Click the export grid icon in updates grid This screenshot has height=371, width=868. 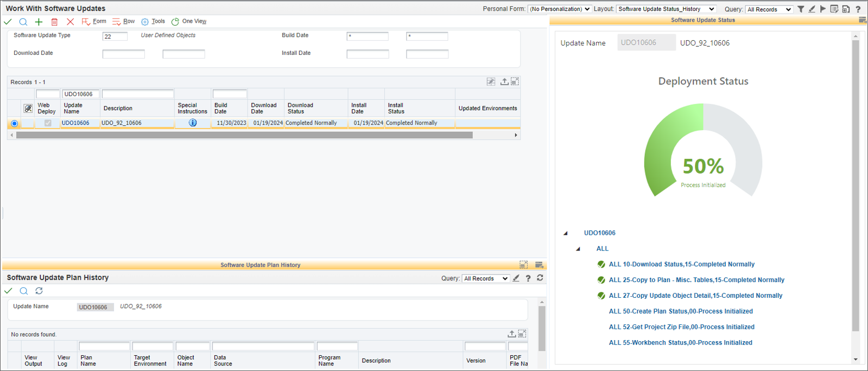tap(504, 82)
